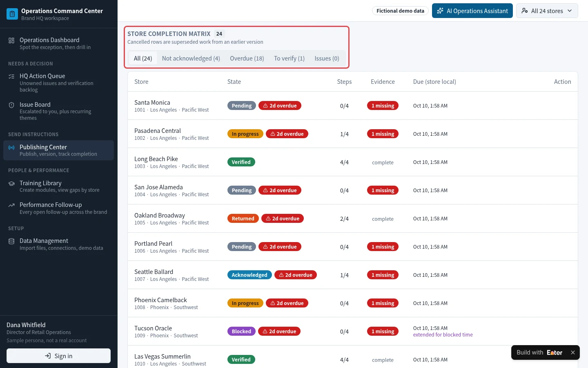Click the 24 count badge beside matrix title
Screen dimensions: 588x368
(219, 34)
